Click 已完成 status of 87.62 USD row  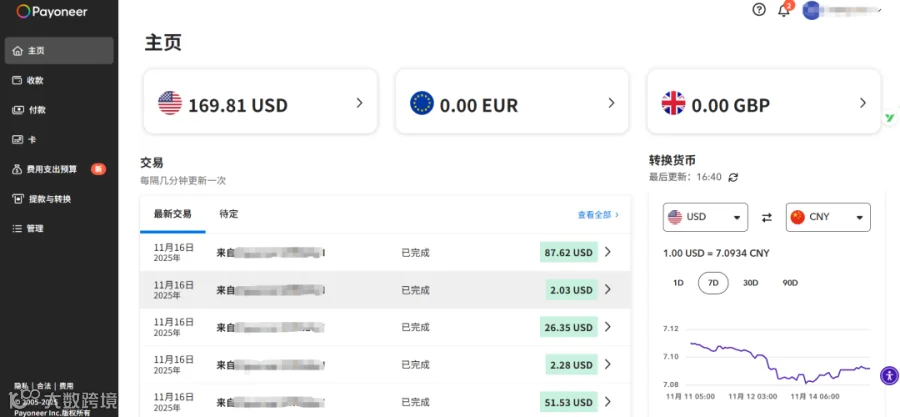[415, 252]
